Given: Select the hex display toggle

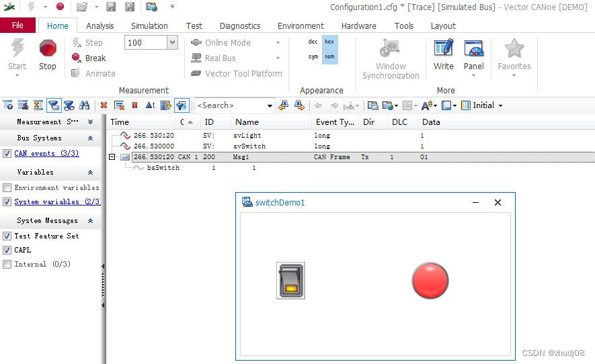Looking at the screenshot, I should (329, 42).
